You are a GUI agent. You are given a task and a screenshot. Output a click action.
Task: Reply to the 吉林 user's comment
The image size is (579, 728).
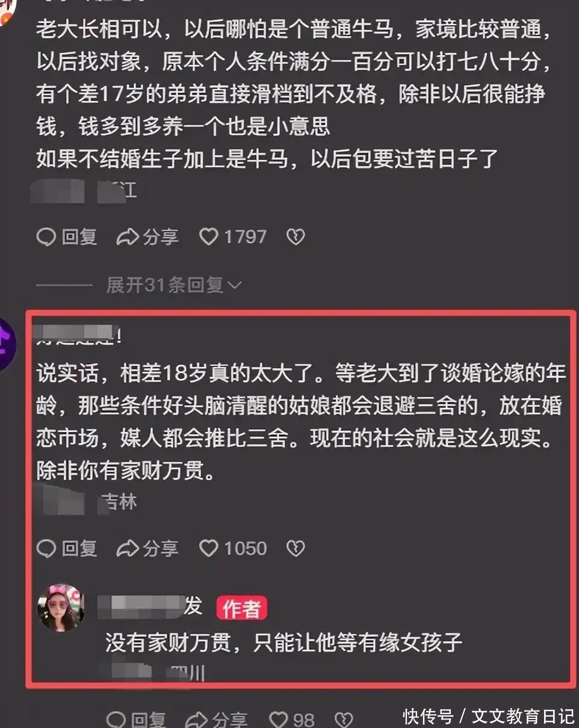67,548
